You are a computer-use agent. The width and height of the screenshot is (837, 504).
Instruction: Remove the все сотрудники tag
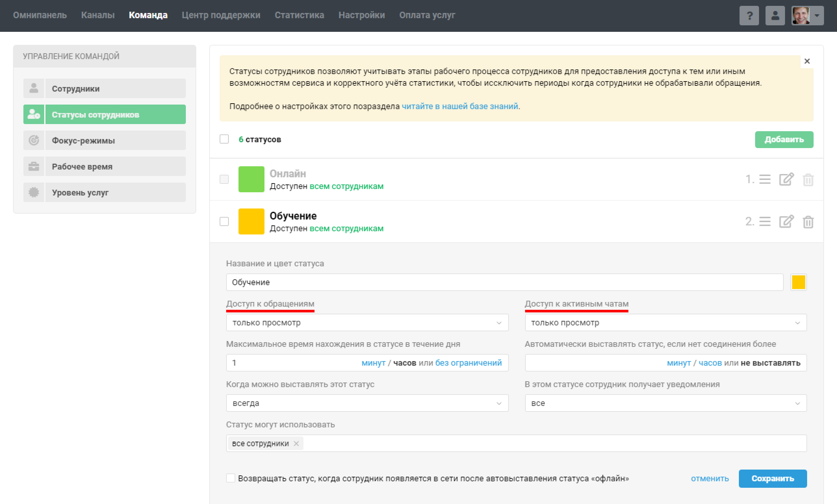coord(296,443)
